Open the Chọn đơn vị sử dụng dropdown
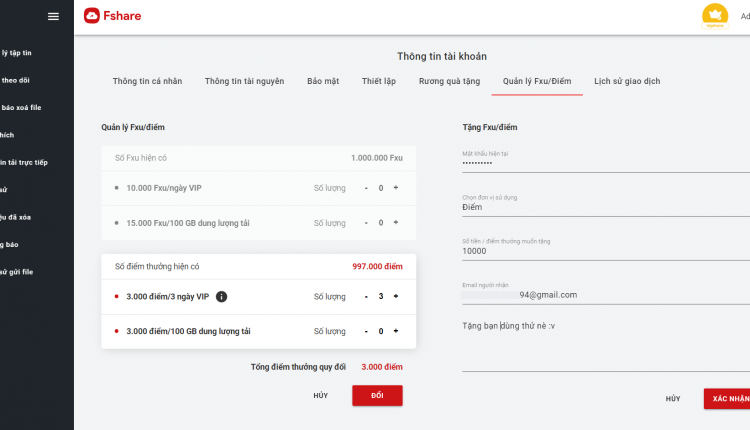 tap(606, 207)
